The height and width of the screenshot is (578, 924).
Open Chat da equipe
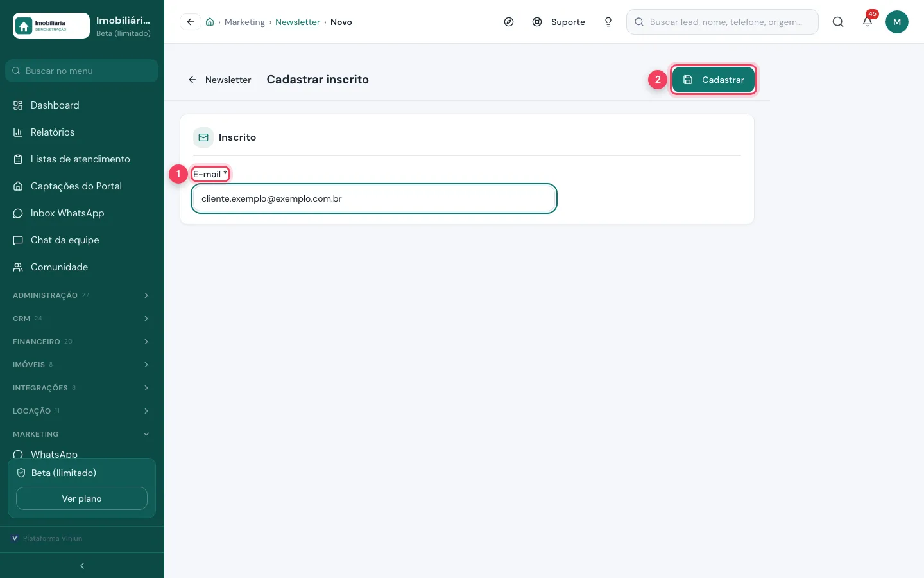[x=81, y=240]
